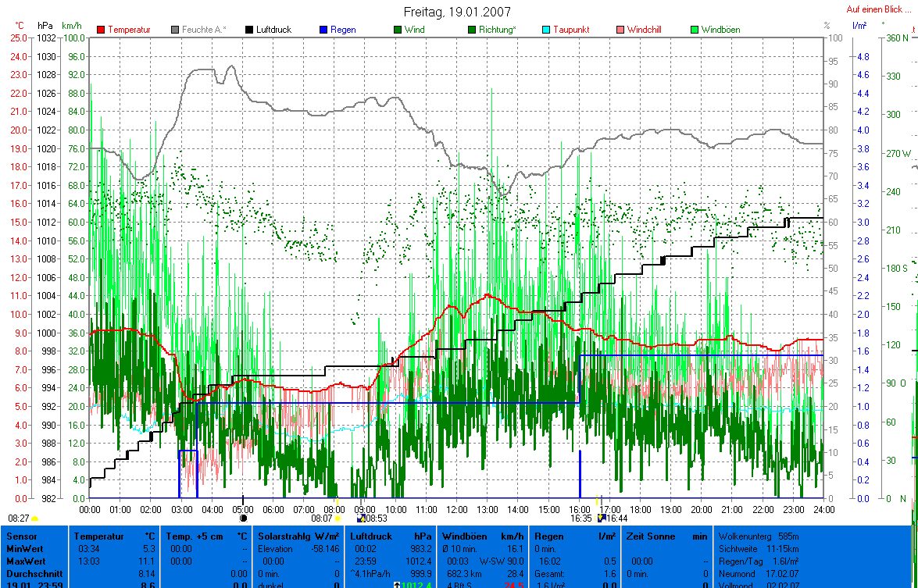This screenshot has width=918, height=588.
Task: Click the moon phase icon below 05:00
Action: point(242,518)
